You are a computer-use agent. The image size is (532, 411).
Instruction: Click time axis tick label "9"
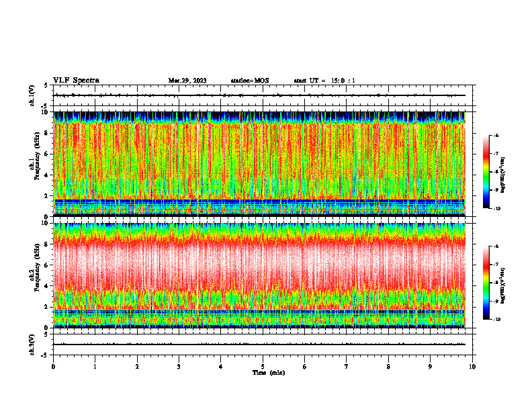pyautogui.click(x=430, y=367)
